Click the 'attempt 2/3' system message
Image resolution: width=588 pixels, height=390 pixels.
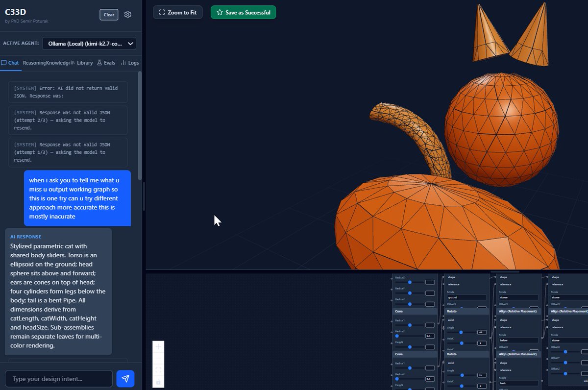68,120
